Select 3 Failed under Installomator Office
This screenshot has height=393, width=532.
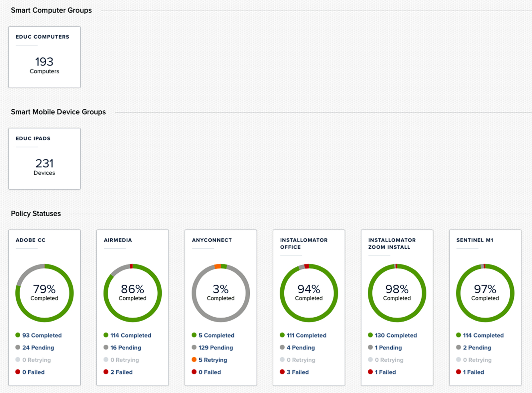(294, 372)
